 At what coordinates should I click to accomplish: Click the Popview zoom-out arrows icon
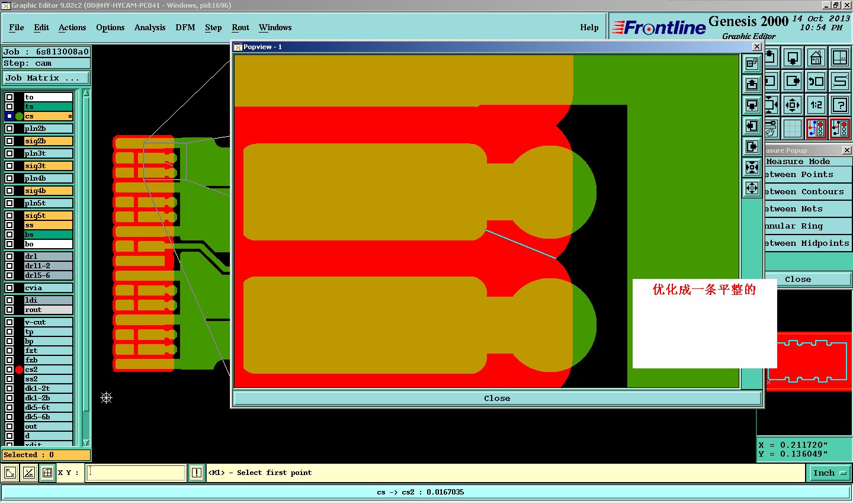752,188
